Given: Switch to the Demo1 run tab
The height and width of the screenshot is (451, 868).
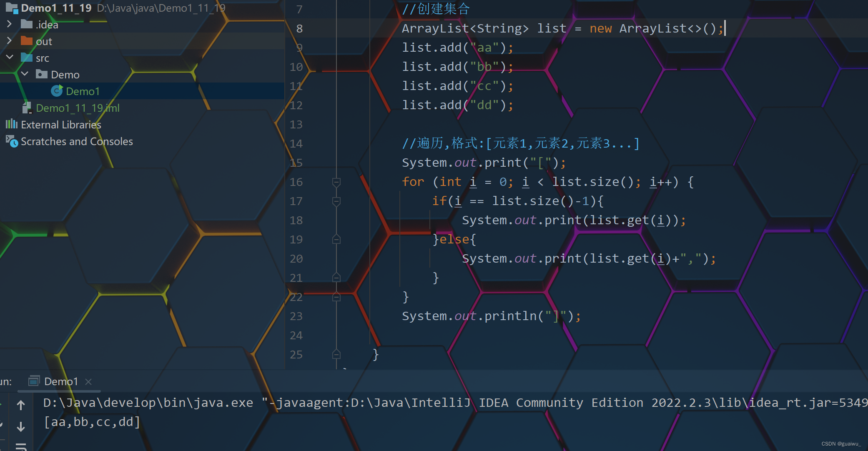Looking at the screenshot, I should (61, 381).
